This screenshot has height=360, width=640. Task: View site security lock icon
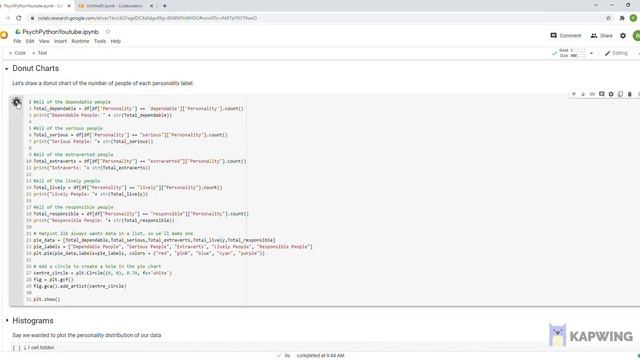click(x=32, y=18)
